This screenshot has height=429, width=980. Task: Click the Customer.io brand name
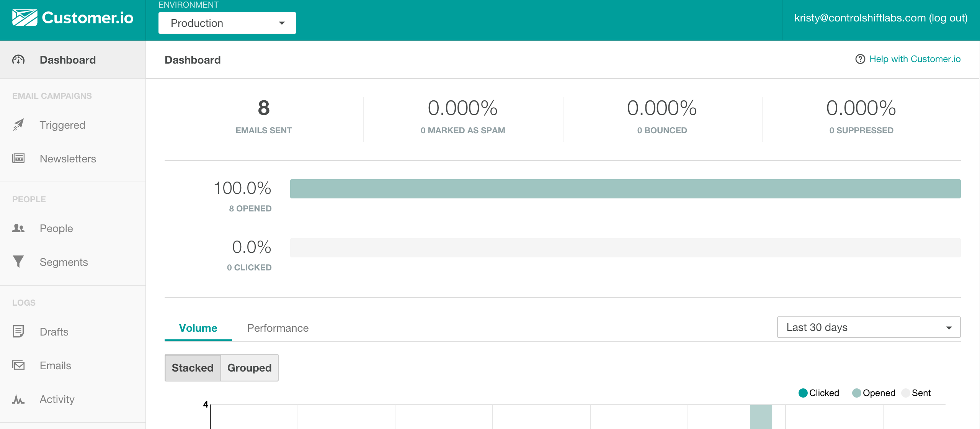(88, 18)
